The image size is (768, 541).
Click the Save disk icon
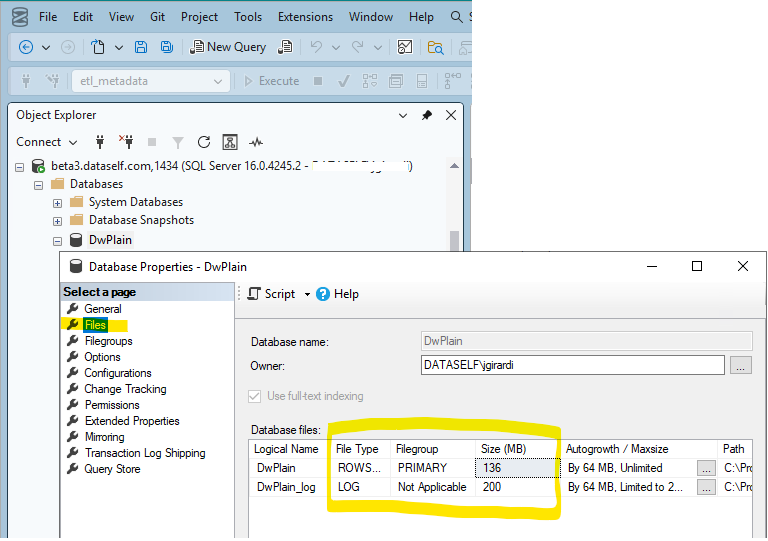click(141, 47)
